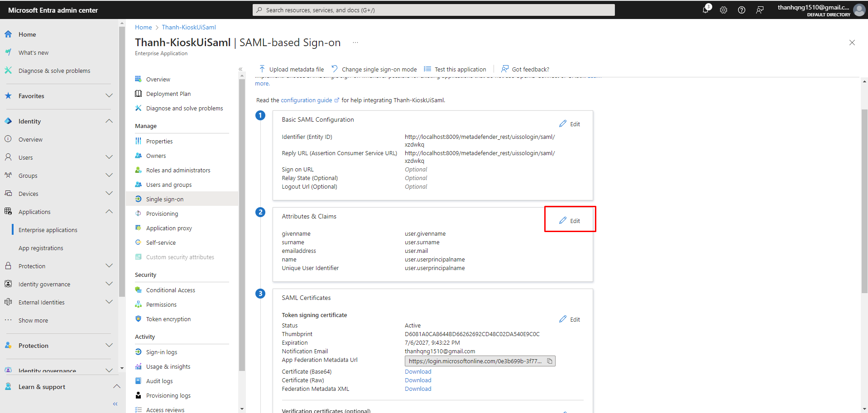Click the Token encryption shield icon

(138, 319)
